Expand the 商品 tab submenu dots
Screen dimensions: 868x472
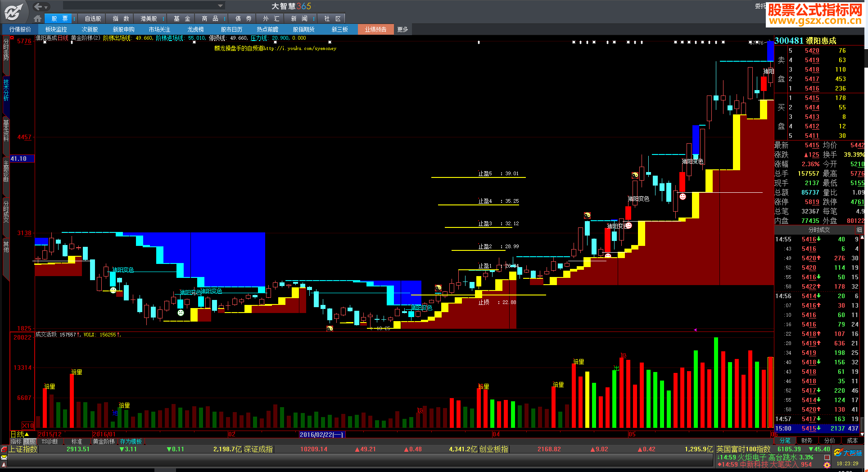click(224, 18)
